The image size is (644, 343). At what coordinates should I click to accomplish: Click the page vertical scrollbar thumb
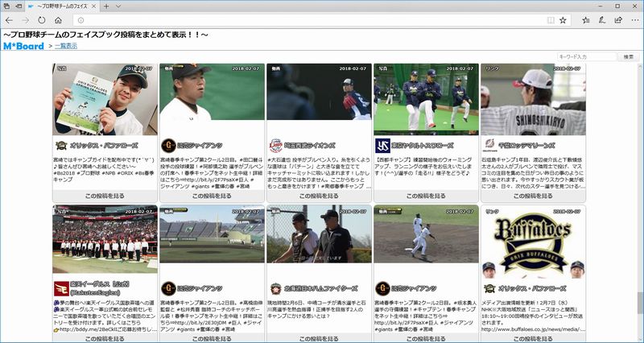tap(640, 304)
